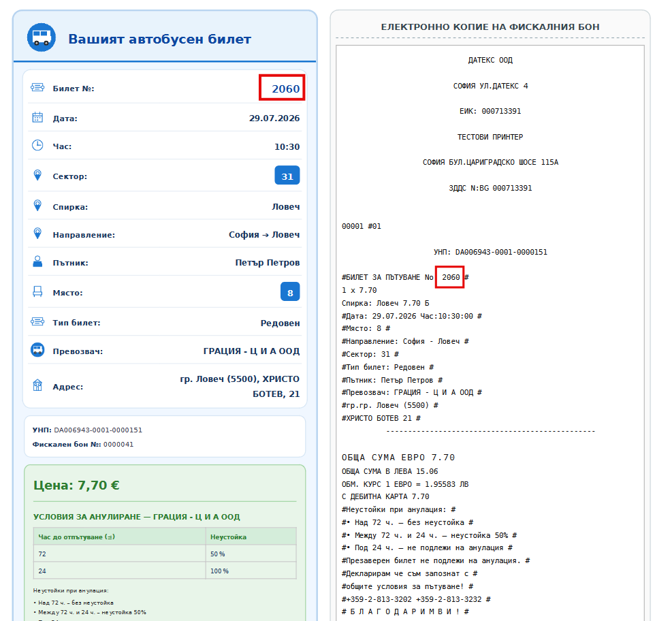Select the ОБЩА СУМА В ЛЕВА 15.06 line
The image size is (672, 621).
pyautogui.click(x=389, y=471)
